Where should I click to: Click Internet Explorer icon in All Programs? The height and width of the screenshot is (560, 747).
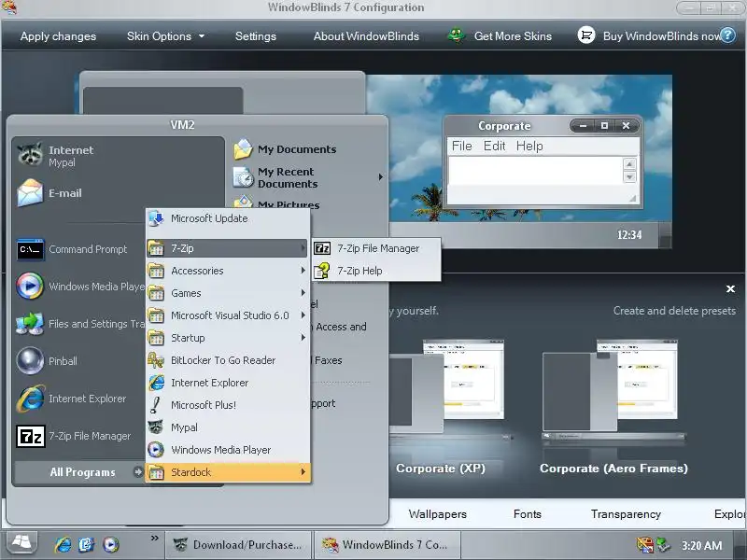(156, 383)
